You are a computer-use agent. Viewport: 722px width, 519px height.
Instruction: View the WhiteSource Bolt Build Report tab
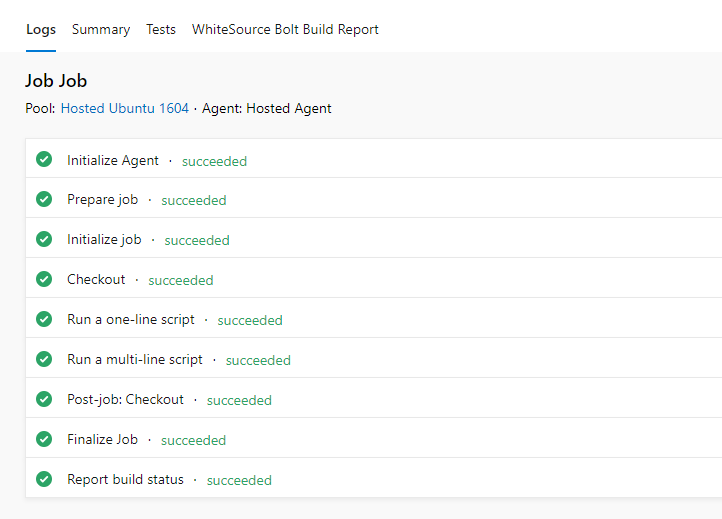click(285, 29)
